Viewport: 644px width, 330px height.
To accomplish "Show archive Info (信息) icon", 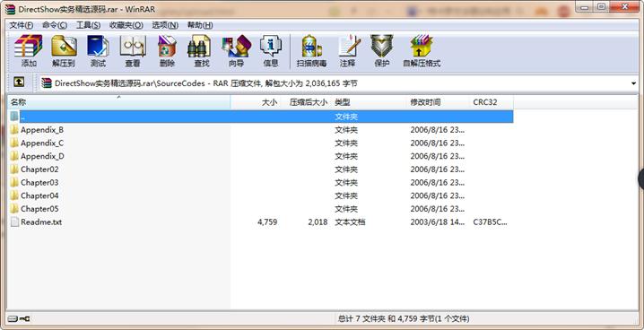I will pos(271,51).
